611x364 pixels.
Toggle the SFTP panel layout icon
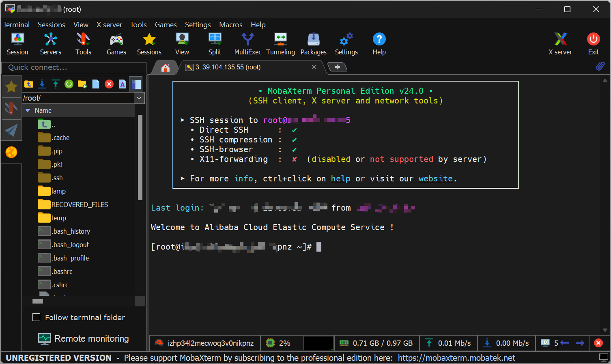coord(136,84)
